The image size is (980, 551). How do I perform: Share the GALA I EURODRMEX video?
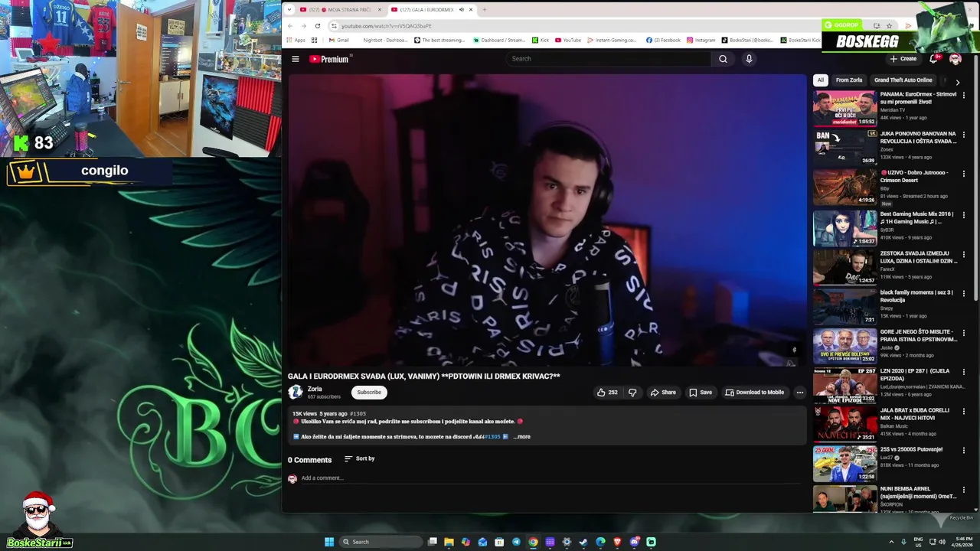tap(663, 393)
